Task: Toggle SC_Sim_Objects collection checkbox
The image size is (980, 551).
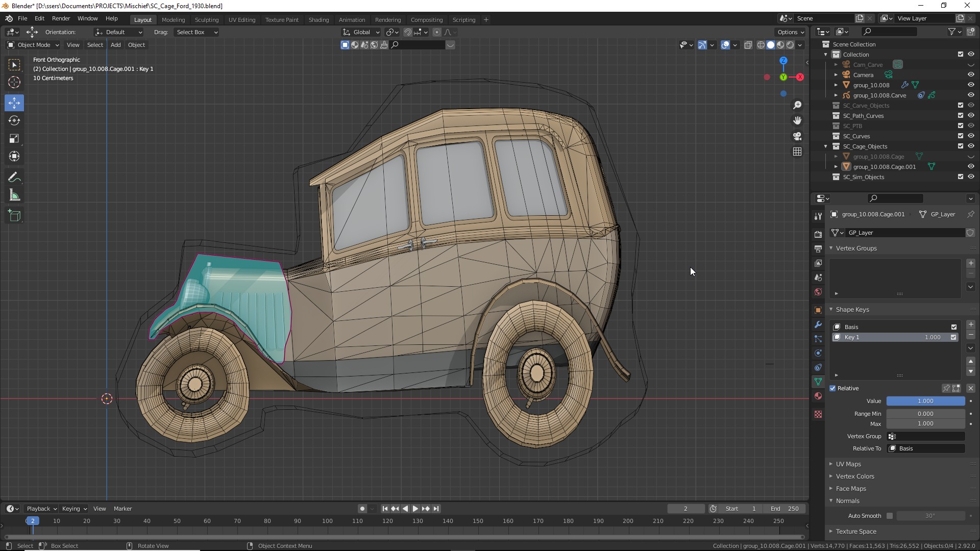Action: coord(960,177)
